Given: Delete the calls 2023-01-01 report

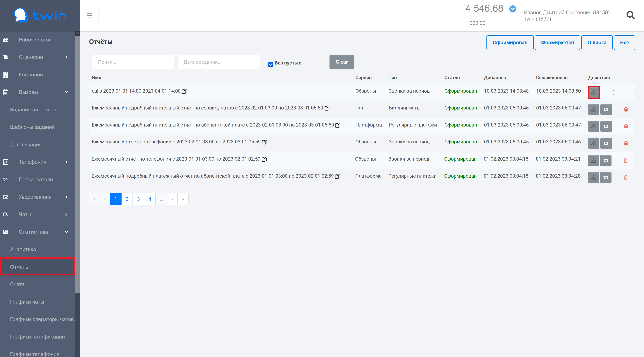Looking at the screenshot, I should [613, 92].
